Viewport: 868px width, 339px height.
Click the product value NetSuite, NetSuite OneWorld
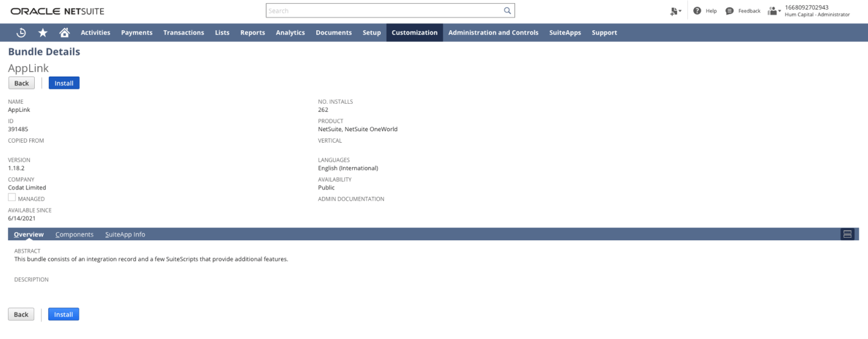coord(358,129)
